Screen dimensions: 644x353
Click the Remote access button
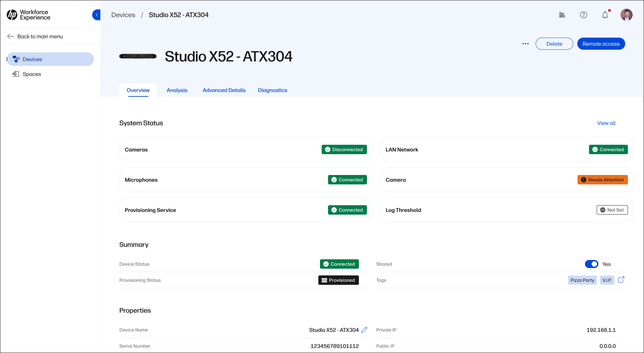[601, 44]
